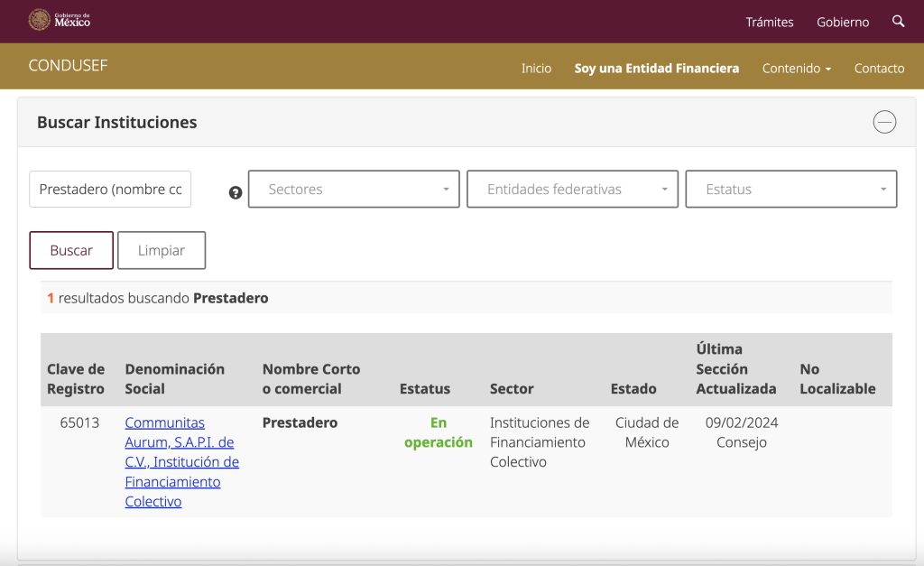Image resolution: width=924 pixels, height=566 pixels.
Task: Select the Prestadero short name cell
Action: (x=300, y=422)
